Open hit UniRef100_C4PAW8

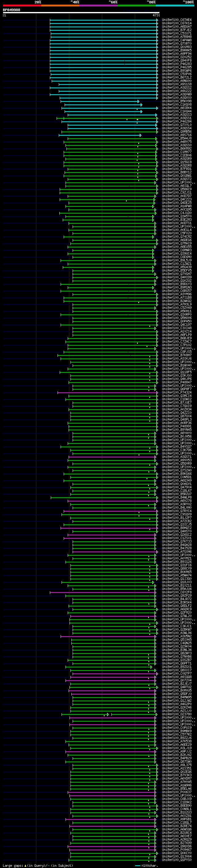click(x=177, y=40)
